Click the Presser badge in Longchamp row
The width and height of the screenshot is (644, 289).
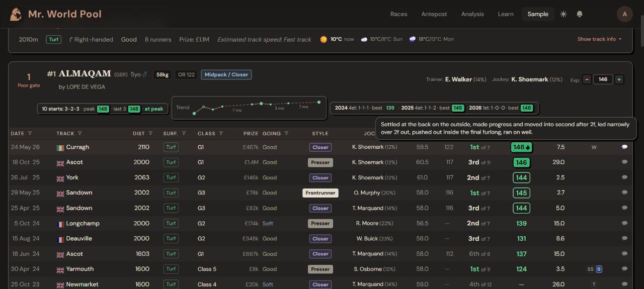coord(320,224)
